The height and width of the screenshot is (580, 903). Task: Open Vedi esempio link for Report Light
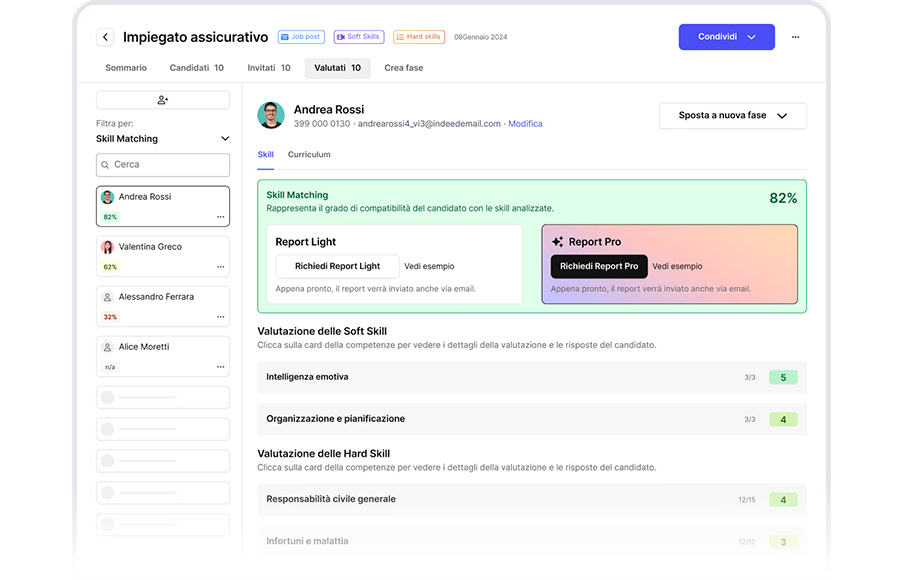(429, 266)
